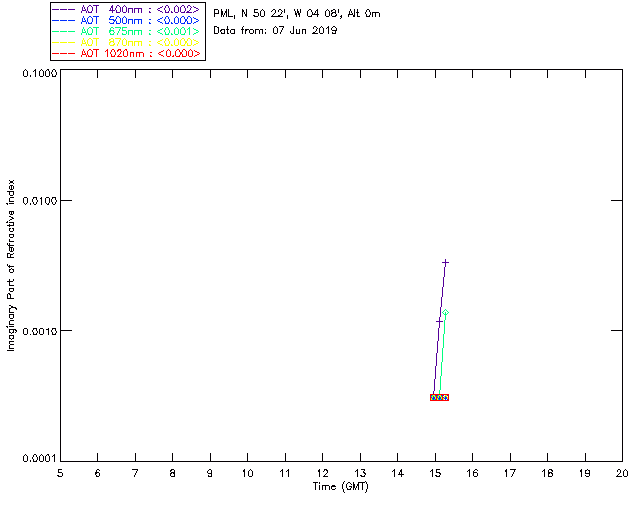Click the AOT 500nm legend entry
The image size is (640, 512).
[x=126, y=20]
